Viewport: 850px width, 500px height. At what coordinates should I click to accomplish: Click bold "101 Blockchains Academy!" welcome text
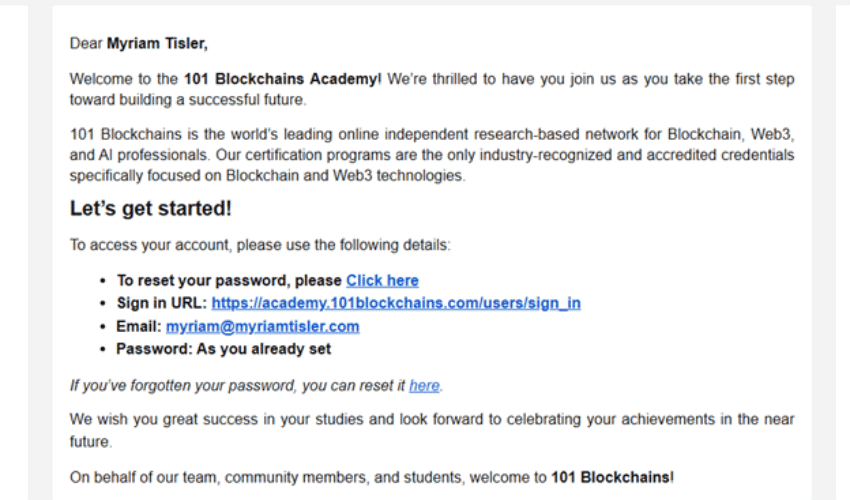[282, 78]
